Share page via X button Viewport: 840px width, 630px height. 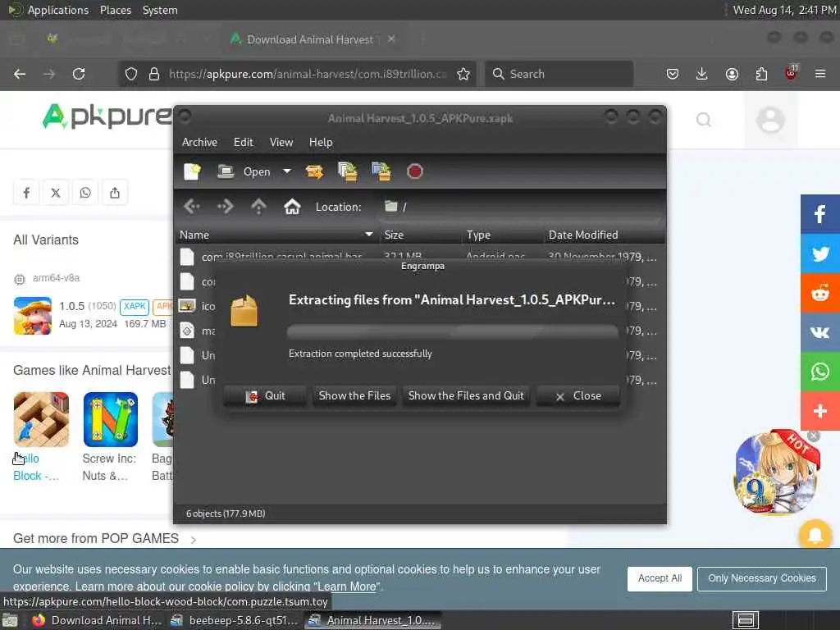[56, 192]
